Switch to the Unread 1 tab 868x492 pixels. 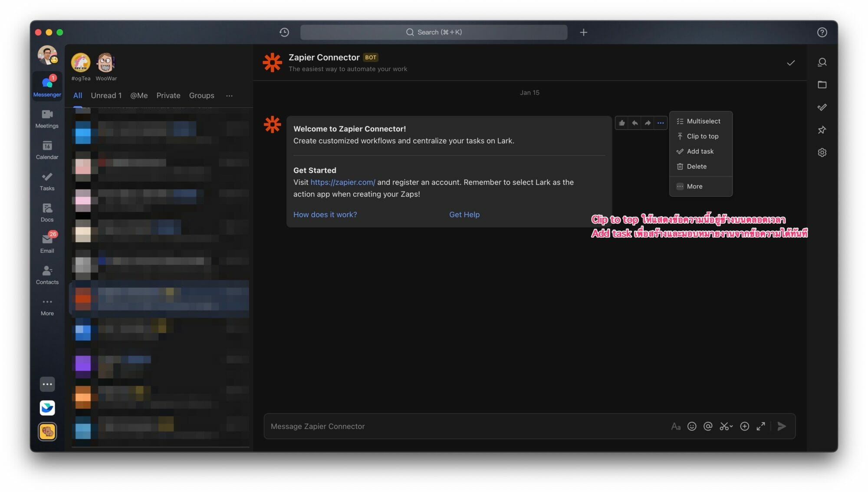(x=106, y=96)
